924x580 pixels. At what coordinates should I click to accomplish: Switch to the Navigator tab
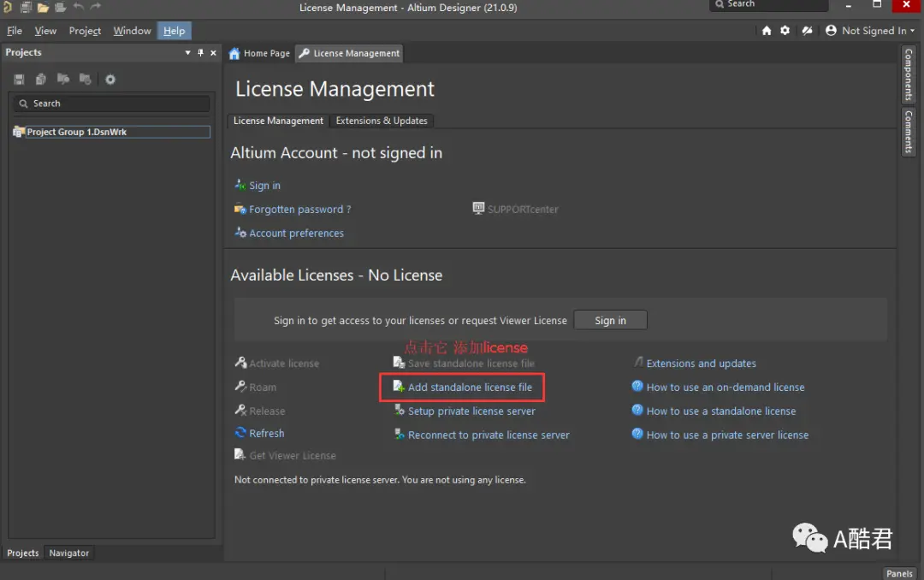coord(69,553)
